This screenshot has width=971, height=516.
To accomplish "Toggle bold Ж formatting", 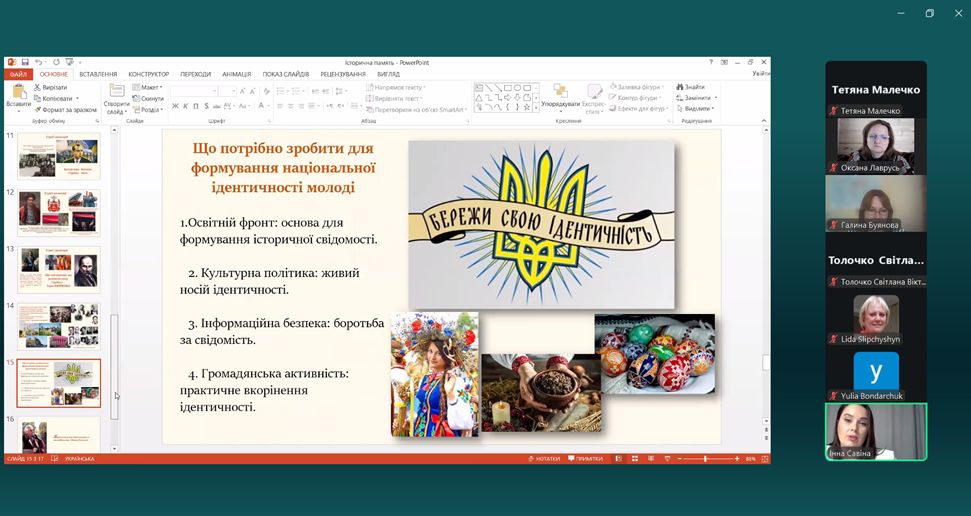I will [175, 105].
